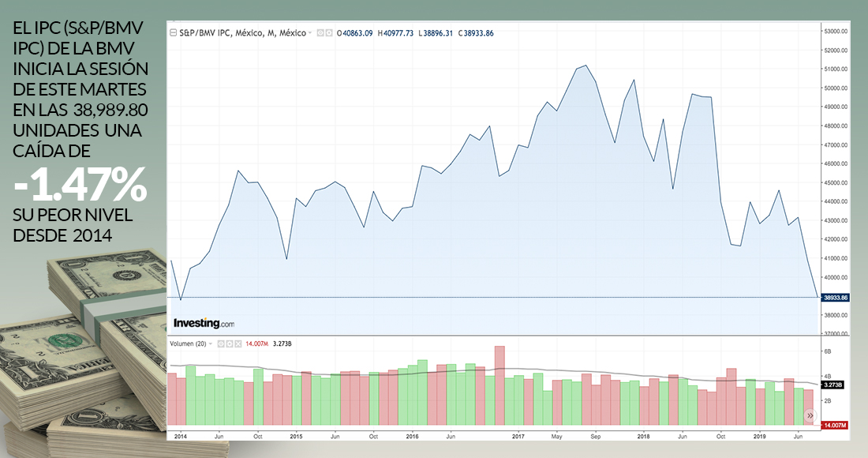Click the black 3.273B volume axis label
Image resolution: width=868 pixels, height=458 pixels.
(833, 385)
